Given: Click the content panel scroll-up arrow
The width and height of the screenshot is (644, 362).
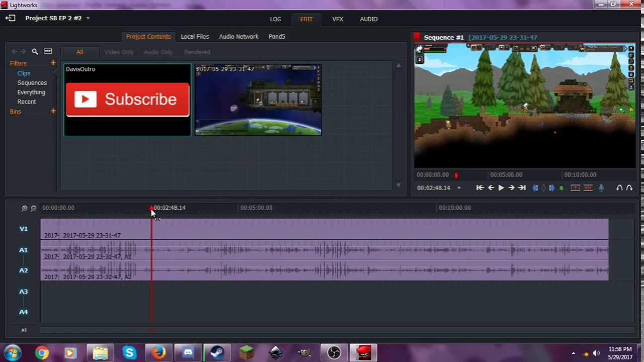Looking at the screenshot, I should (398, 65).
